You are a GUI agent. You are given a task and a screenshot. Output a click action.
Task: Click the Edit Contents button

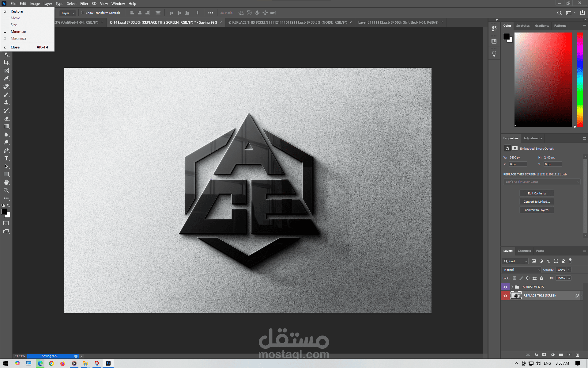tap(537, 194)
